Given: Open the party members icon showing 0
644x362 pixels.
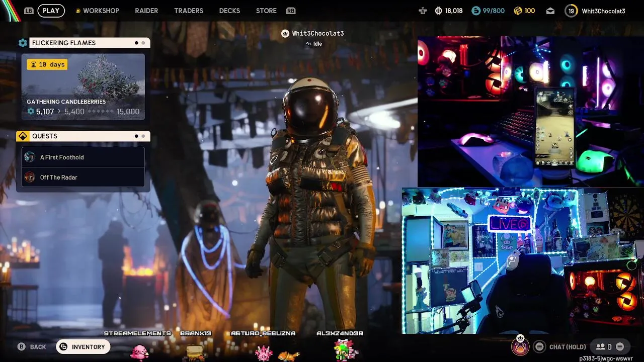Looking at the screenshot, I should coord(603,347).
